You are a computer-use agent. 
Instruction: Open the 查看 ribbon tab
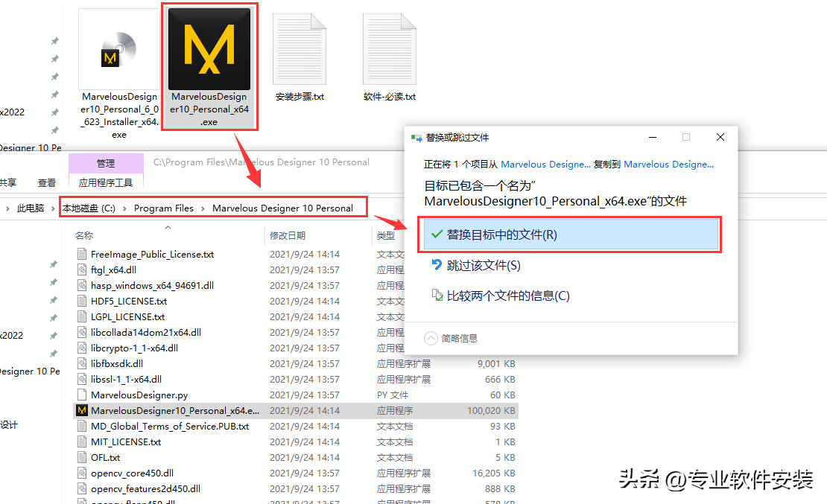[x=47, y=182]
